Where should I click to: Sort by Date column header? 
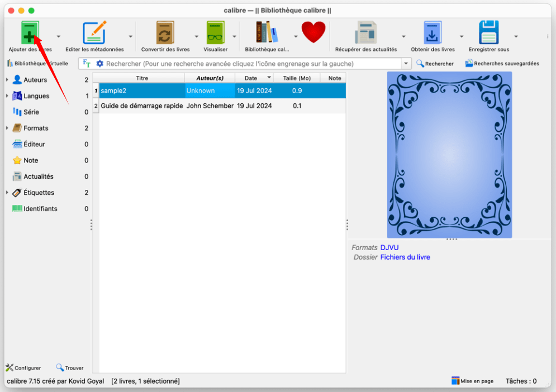(254, 78)
